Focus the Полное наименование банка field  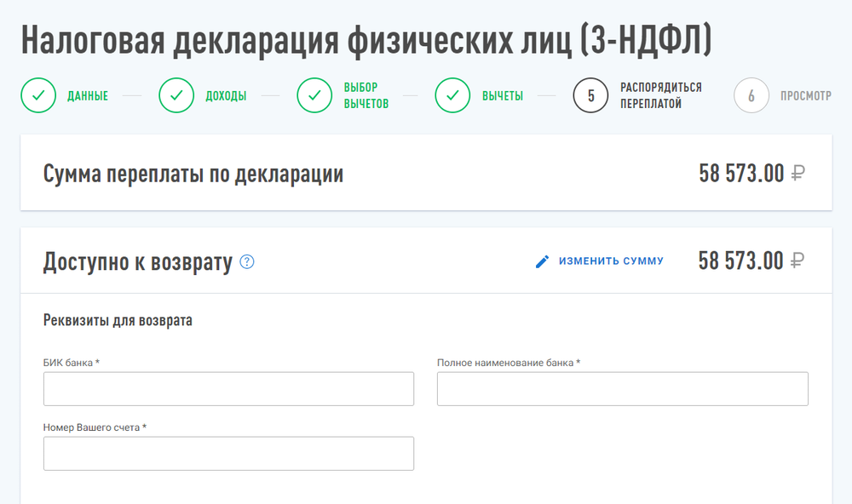[623, 389]
